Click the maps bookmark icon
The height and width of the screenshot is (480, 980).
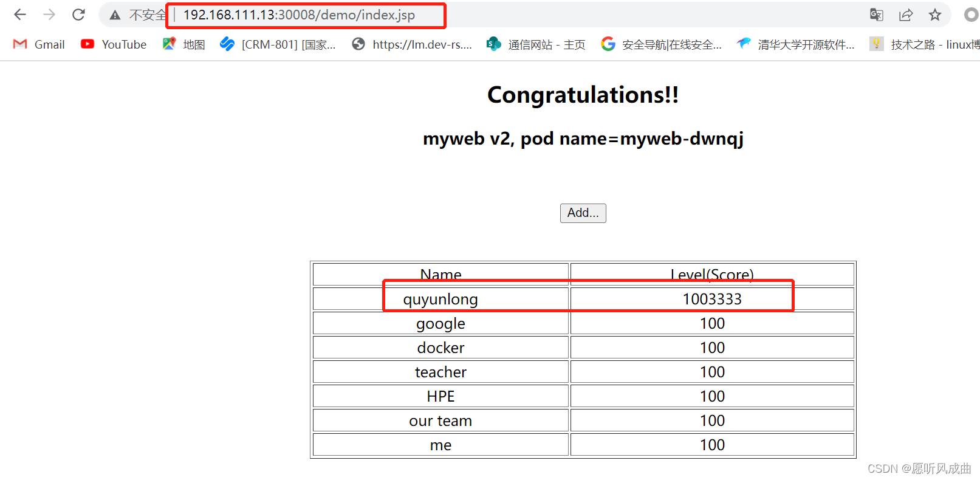(x=169, y=44)
